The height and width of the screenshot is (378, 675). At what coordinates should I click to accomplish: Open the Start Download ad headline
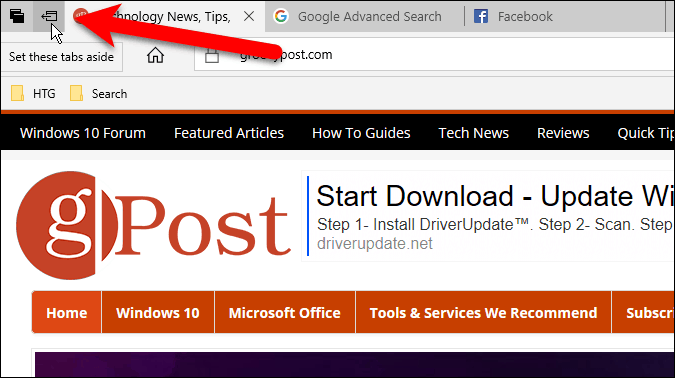click(x=495, y=196)
